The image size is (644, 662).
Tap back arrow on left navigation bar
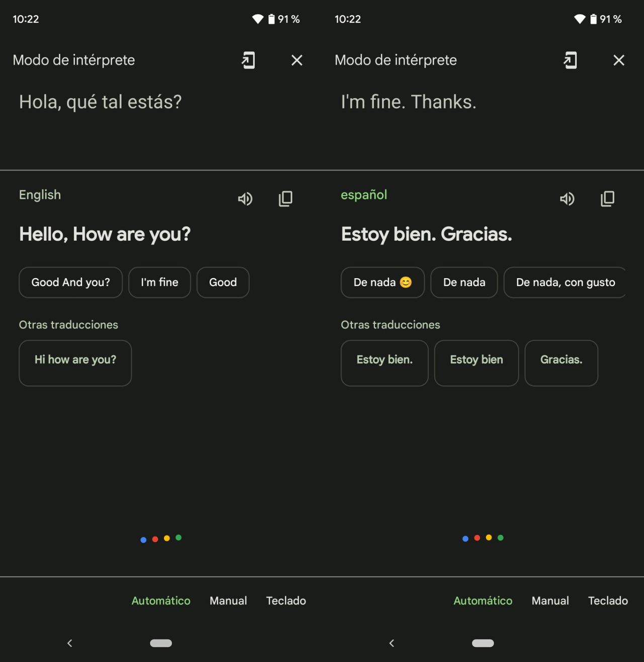(x=69, y=643)
